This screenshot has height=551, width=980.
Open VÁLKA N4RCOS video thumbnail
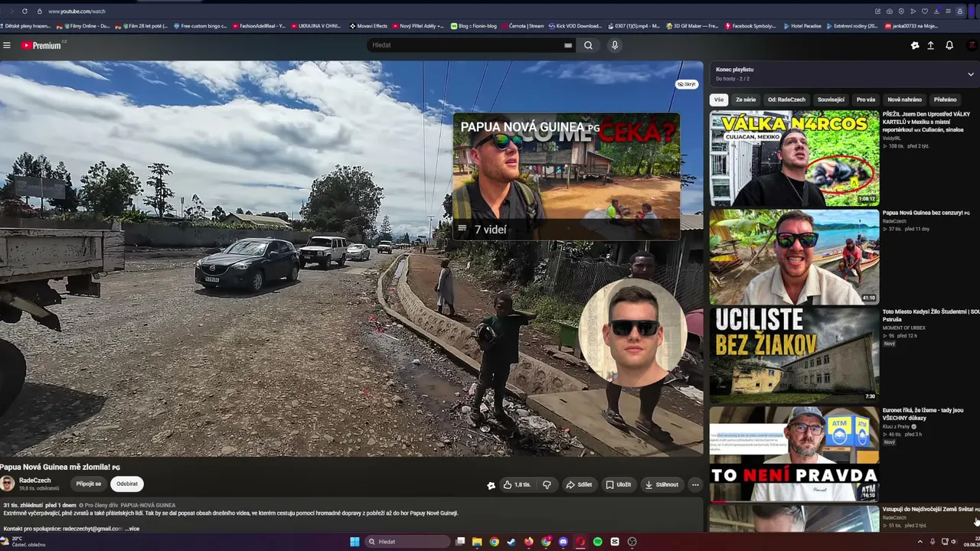click(794, 158)
